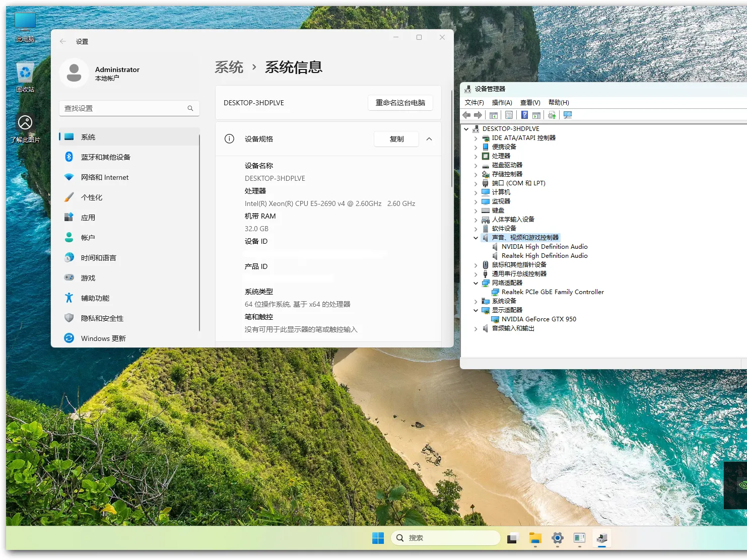747x560 pixels.
Task: Open the 查看(V) menu
Action: point(529,102)
